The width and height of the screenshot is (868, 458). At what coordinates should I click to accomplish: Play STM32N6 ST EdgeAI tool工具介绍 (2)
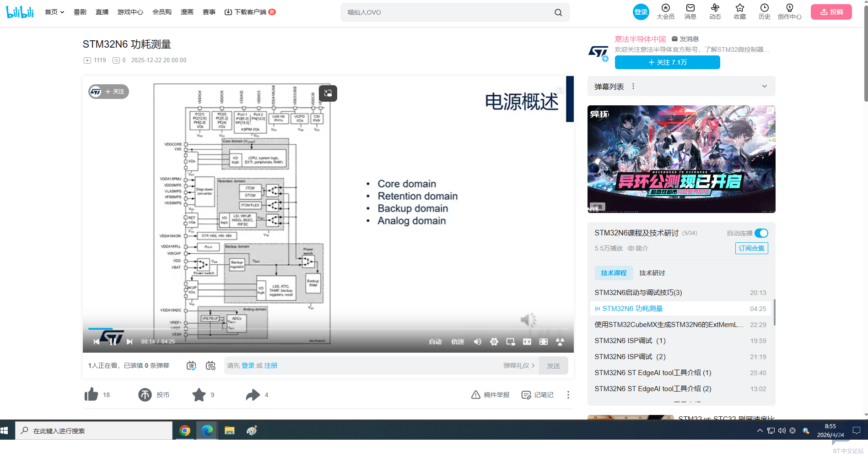680,389
